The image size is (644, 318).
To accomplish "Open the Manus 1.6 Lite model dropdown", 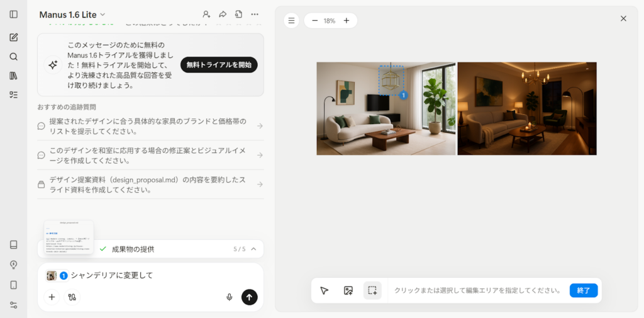I will coord(72,15).
